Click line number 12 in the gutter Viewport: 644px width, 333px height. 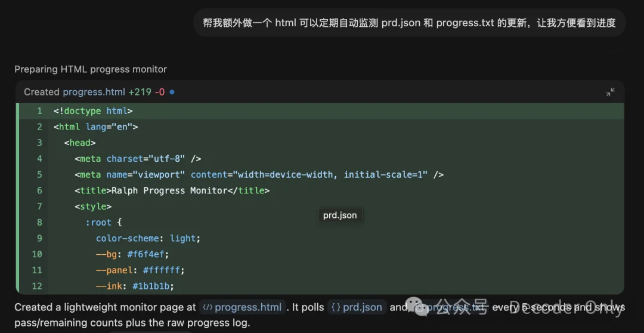pyautogui.click(x=37, y=286)
